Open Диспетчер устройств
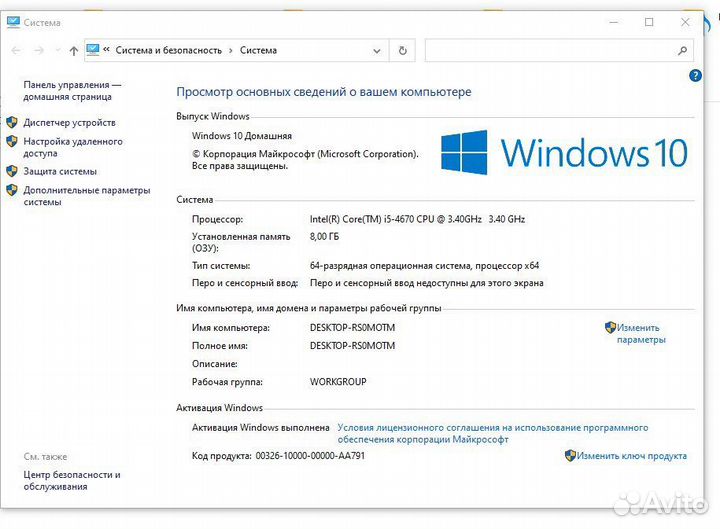Viewport: 720px width, 529px height. [69, 123]
